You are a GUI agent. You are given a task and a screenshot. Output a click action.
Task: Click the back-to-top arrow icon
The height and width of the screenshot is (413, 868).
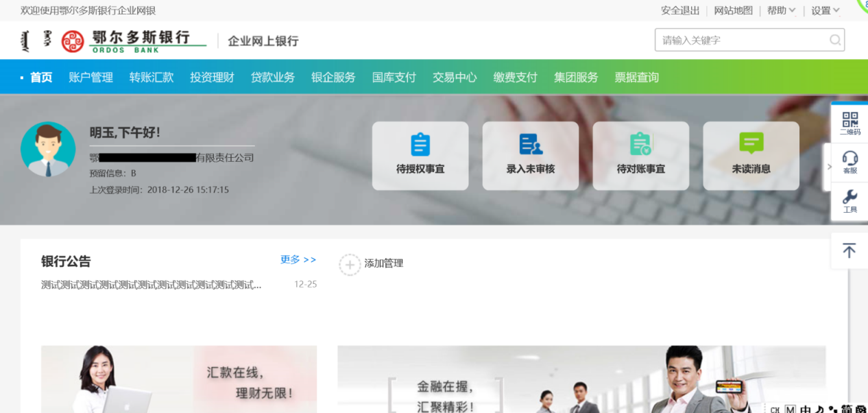(x=849, y=250)
